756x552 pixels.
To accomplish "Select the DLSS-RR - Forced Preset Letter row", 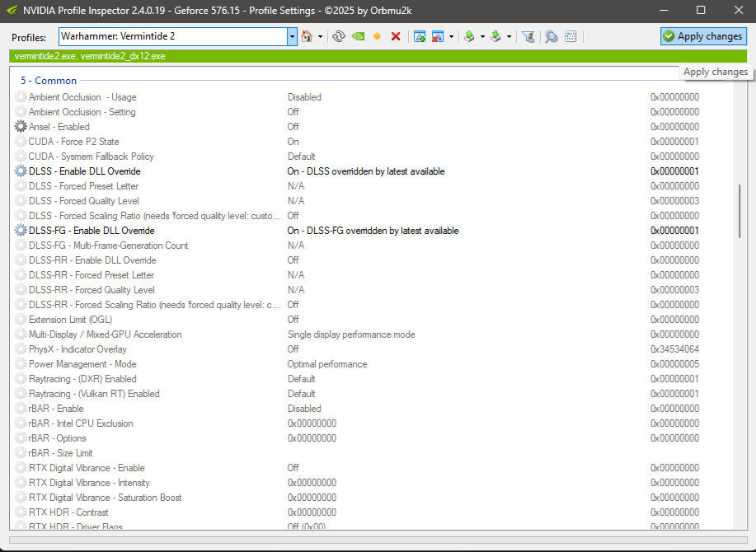I will pos(371,275).
